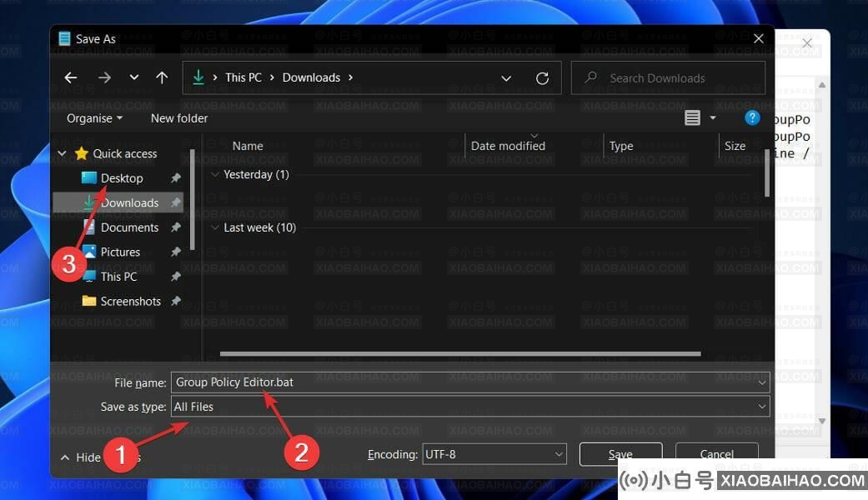The width and height of the screenshot is (868, 500).
Task: Click the Documents file icon
Action: [x=88, y=227]
